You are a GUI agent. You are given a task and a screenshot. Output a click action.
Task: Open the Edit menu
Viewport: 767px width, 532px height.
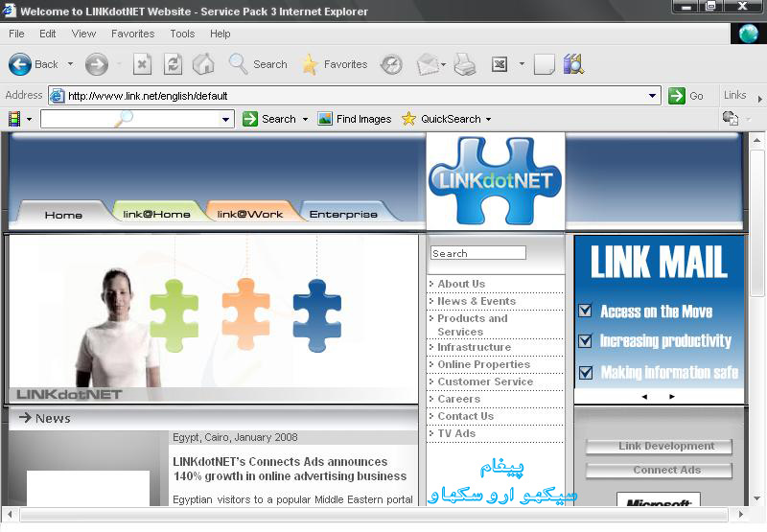[47, 34]
